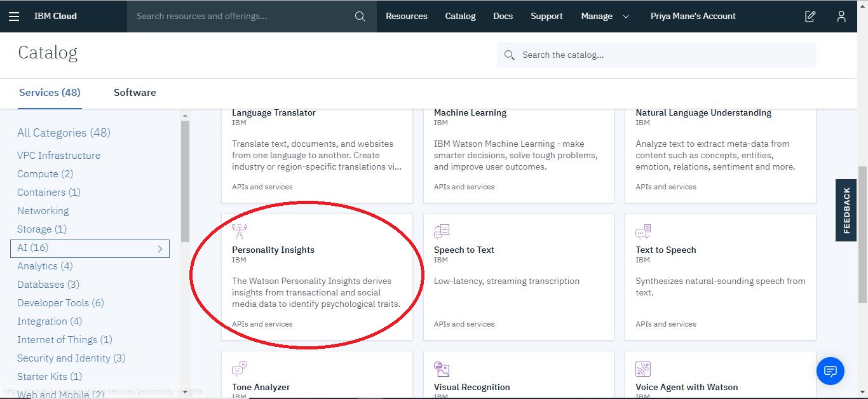This screenshot has height=399, width=868.
Task: Expand the AI category chevron
Action: (x=160, y=248)
